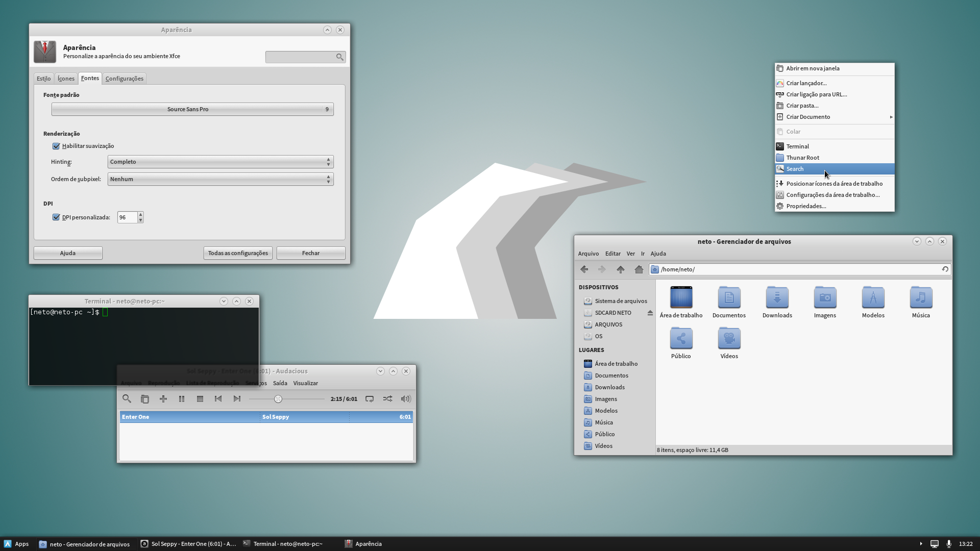Image resolution: width=980 pixels, height=551 pixels.
Task: Click Todas as configurações button
Action: point(238,253)
